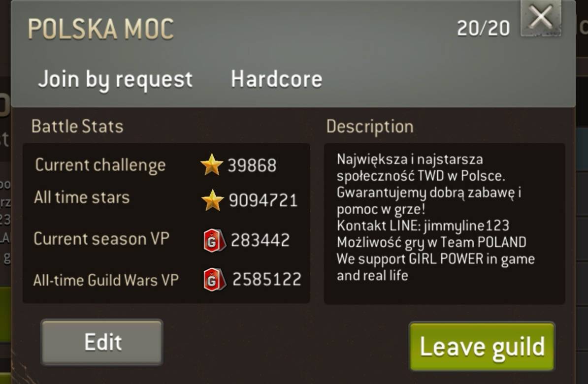Click the green Leave guild button

[x=482, y=347]
